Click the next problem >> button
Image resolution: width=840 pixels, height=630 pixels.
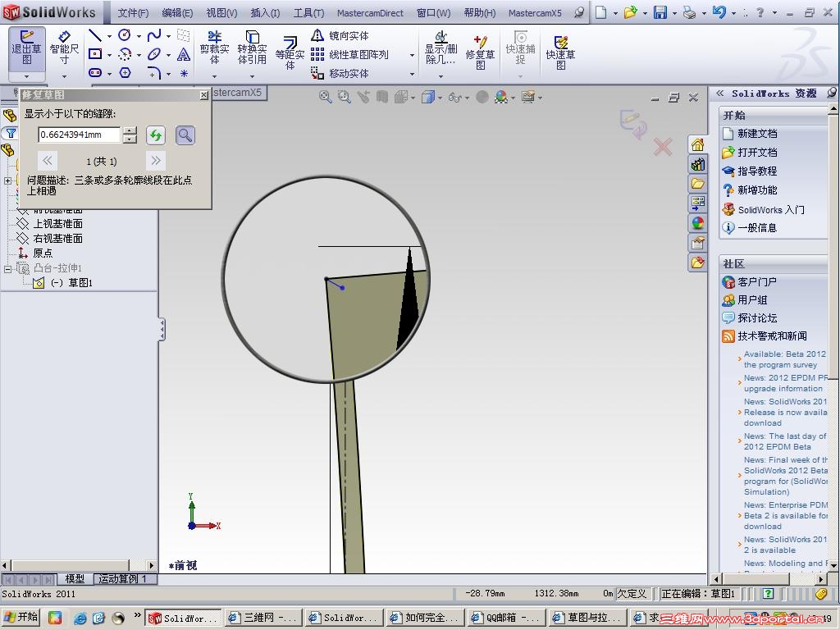pyautogui.click(x=156, y=160)
